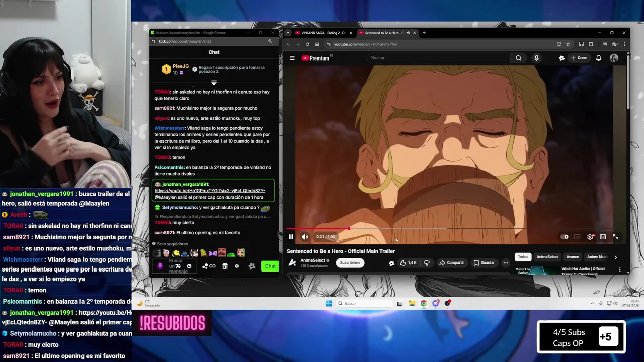Mute the YouTube player volume
This screenshot has height=362, width=644.
pyautogui.click(x=305, y=237)
